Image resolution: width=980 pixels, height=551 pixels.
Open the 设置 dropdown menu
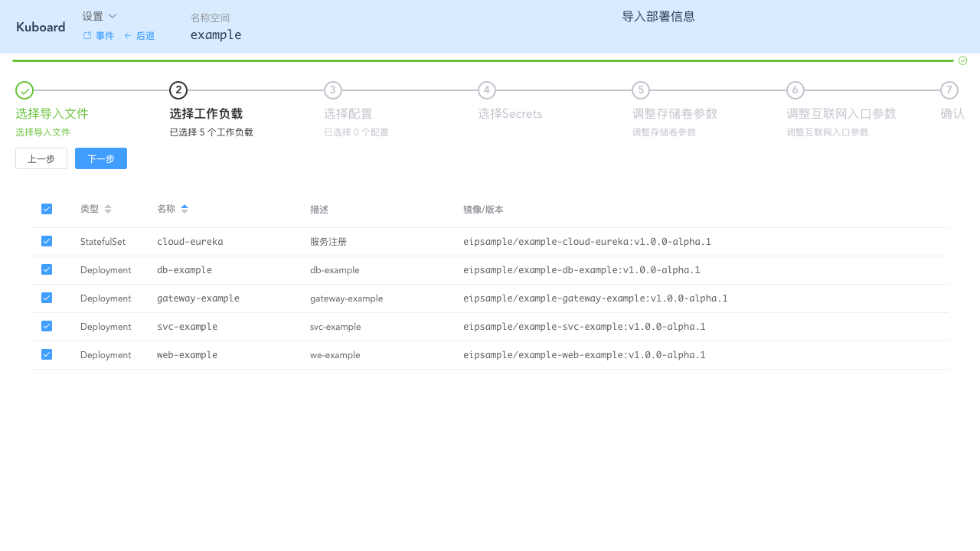(97, 15)
